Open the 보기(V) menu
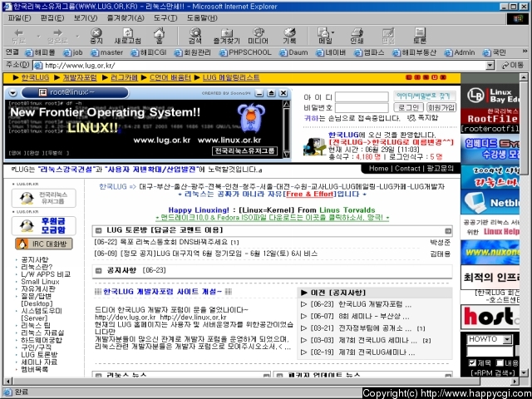Image resolution: width=532 pixels, height=399 pixels. click(x=86, y=18)
